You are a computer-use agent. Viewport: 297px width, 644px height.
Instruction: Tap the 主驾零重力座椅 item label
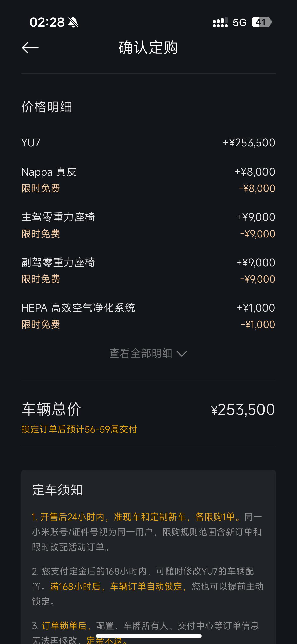pos(58,217)
